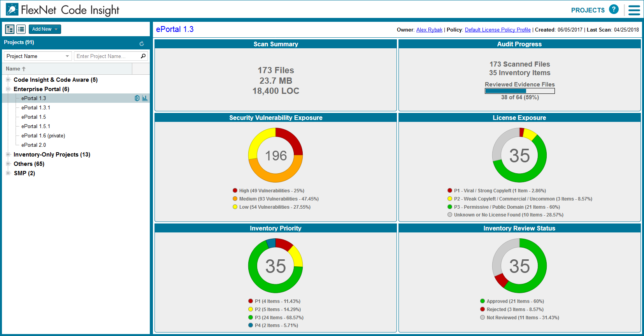644x336 pixels.
Task: Select ePortal 1.6 (private) project
Action: tap(43, 135)
